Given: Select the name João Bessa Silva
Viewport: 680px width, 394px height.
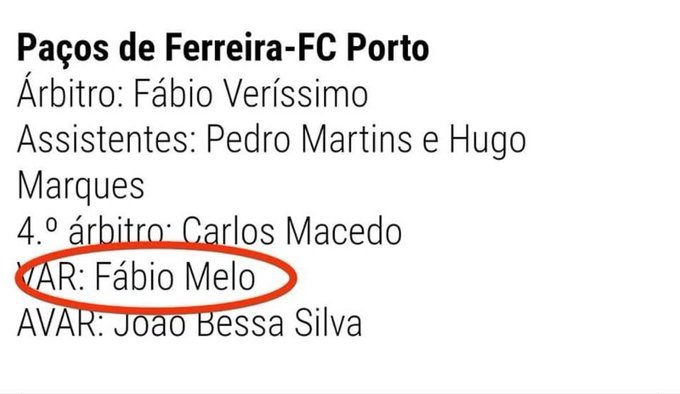Looking at the screenshot, I should point(238,323).
